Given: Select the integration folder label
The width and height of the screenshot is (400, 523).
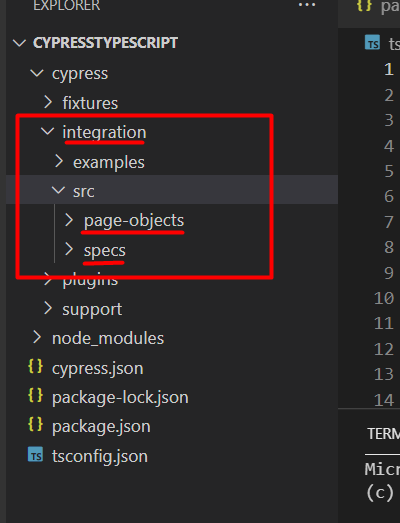Looking at the screenshot, I should pos(104,132).
